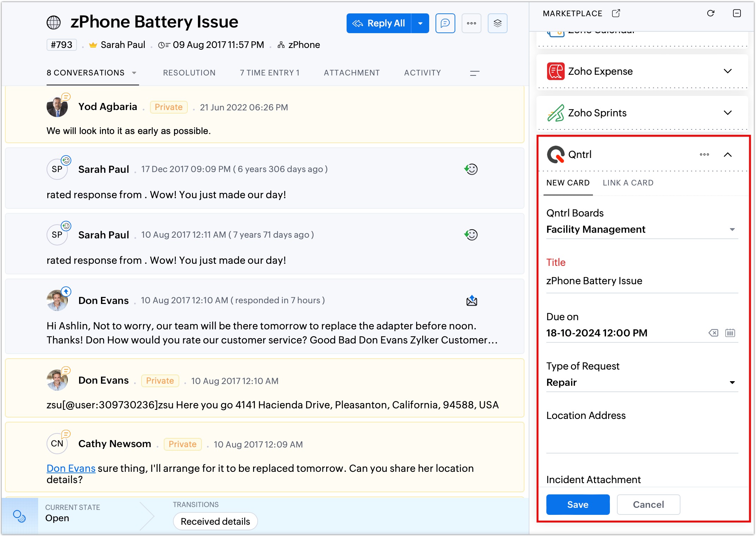Expand the Zoho Expense widget
This screenshot has width=756, height=536.
[727, 71]
